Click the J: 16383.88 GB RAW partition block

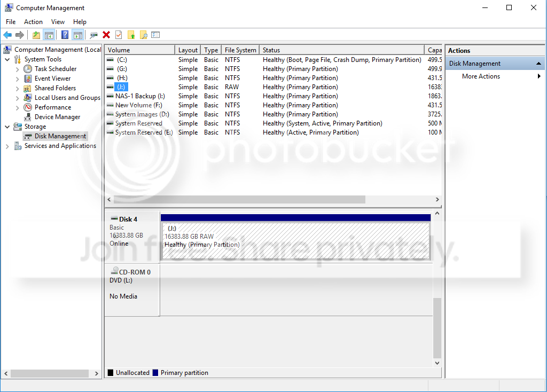[x=296, y=237]
